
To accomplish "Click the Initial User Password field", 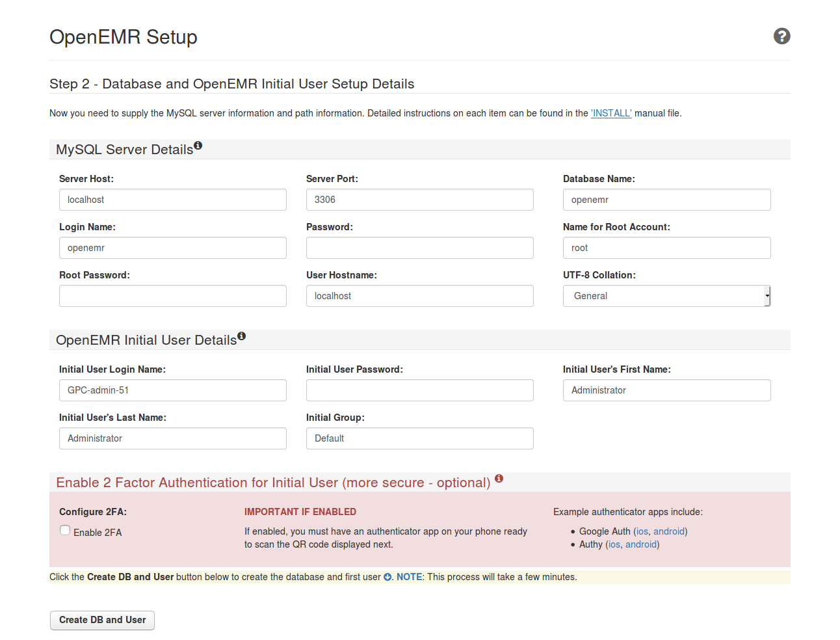I will [419, 390].
